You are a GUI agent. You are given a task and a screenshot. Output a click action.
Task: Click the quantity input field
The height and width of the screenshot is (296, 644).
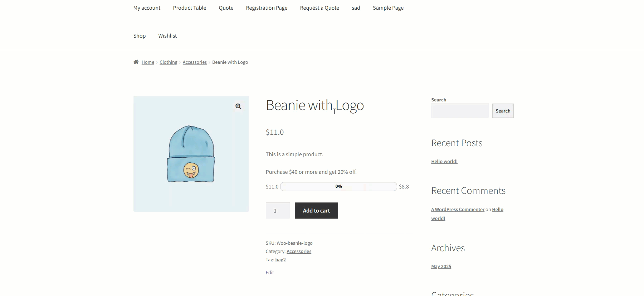click(277, 211)
